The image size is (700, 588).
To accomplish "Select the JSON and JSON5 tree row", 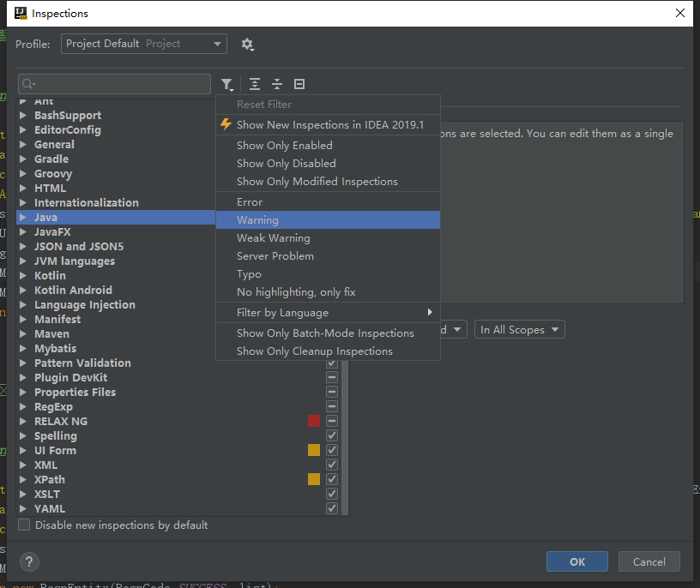I will click(x=116, y=246).
